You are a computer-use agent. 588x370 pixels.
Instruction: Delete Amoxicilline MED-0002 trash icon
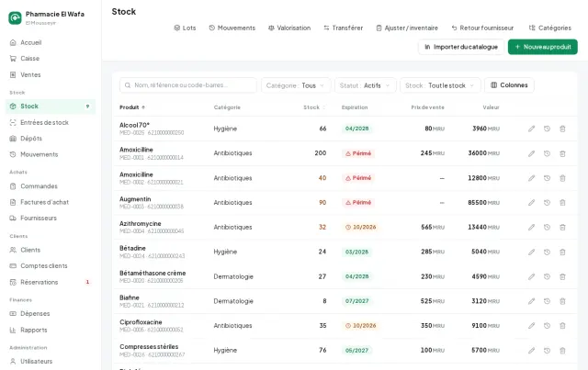(x=562, y=178)
